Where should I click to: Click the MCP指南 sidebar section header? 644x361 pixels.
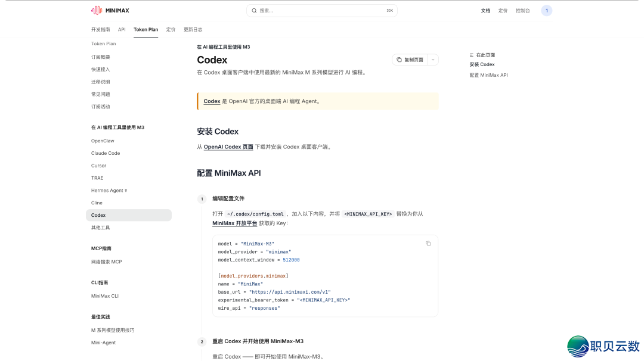pos(101,248)
